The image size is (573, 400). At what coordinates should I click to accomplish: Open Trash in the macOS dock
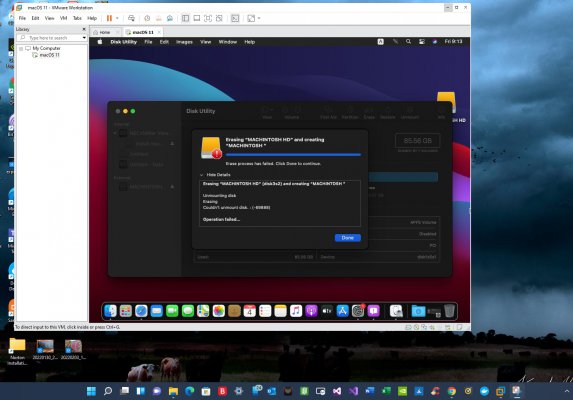click(449, 311)
